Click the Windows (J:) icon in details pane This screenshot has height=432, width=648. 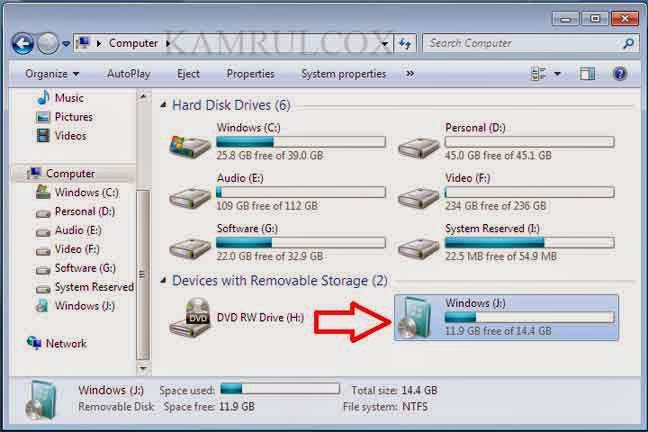(40, 400)
